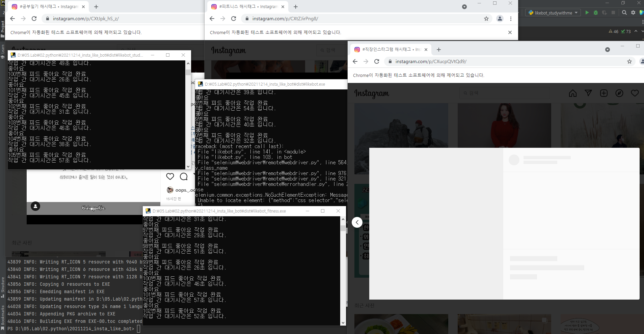Image resolution: width=644 pixels, height=334 pixels.
Task: Go back in the CXtJpk_hS_z Chrome window
Action: 12,19
